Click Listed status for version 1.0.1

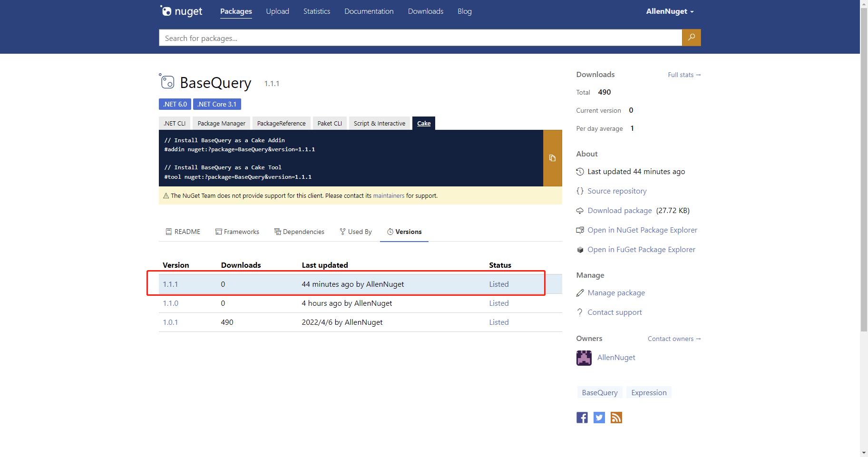coord(499,322)
